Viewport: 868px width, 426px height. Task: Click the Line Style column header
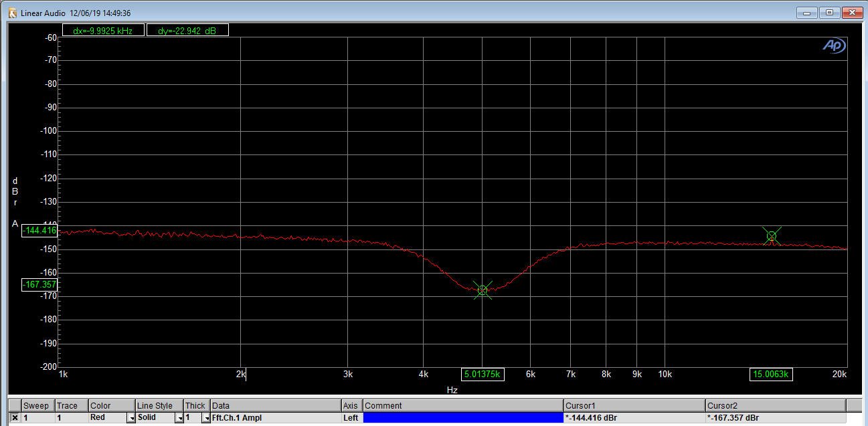click(x=159, y=406)
